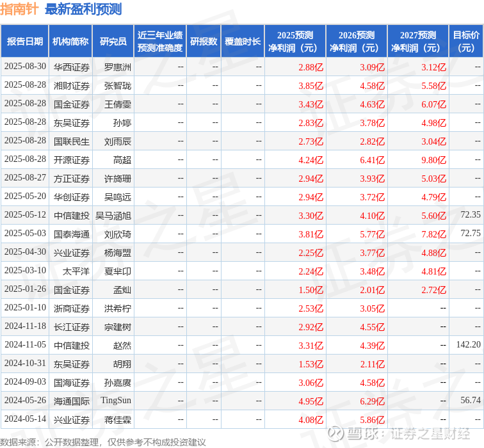Click analyst 赵然

[122, 345]
